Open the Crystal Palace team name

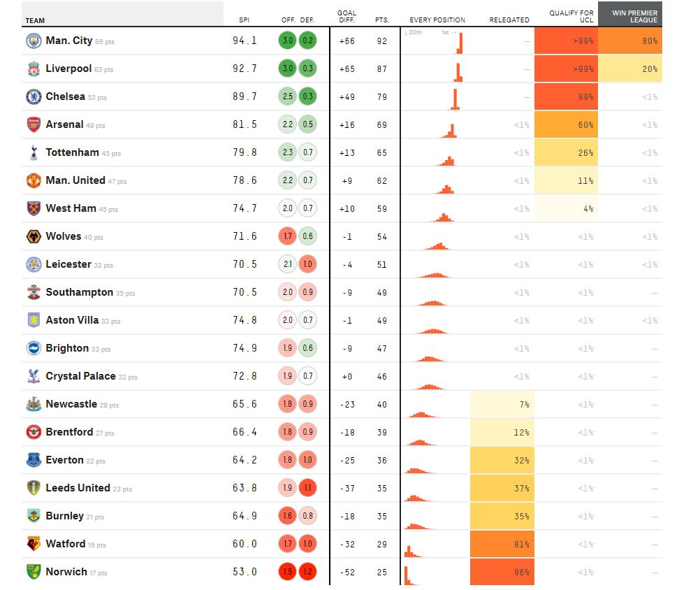pos(81,376)
